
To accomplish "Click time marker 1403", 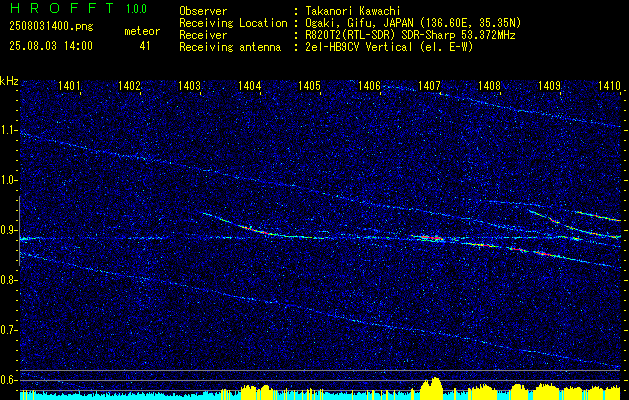I will point(189,85).
